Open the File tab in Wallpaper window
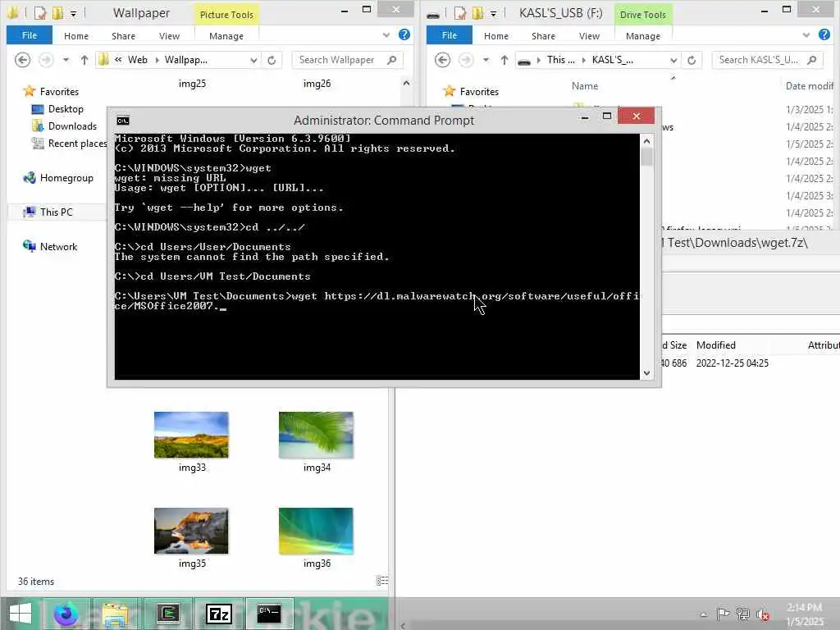The image size is (840, 630). 30,35
